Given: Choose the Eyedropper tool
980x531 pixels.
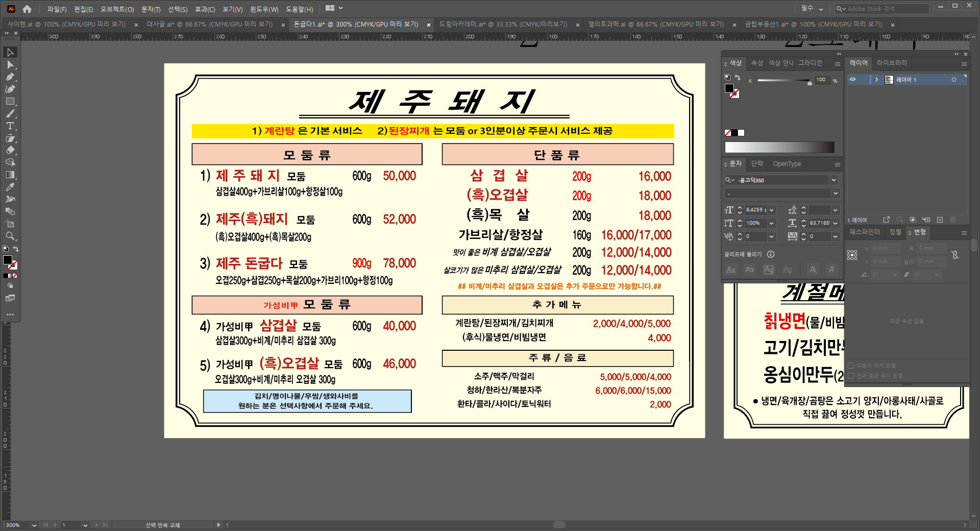Looking at the screenshot, I should (10, 187).
